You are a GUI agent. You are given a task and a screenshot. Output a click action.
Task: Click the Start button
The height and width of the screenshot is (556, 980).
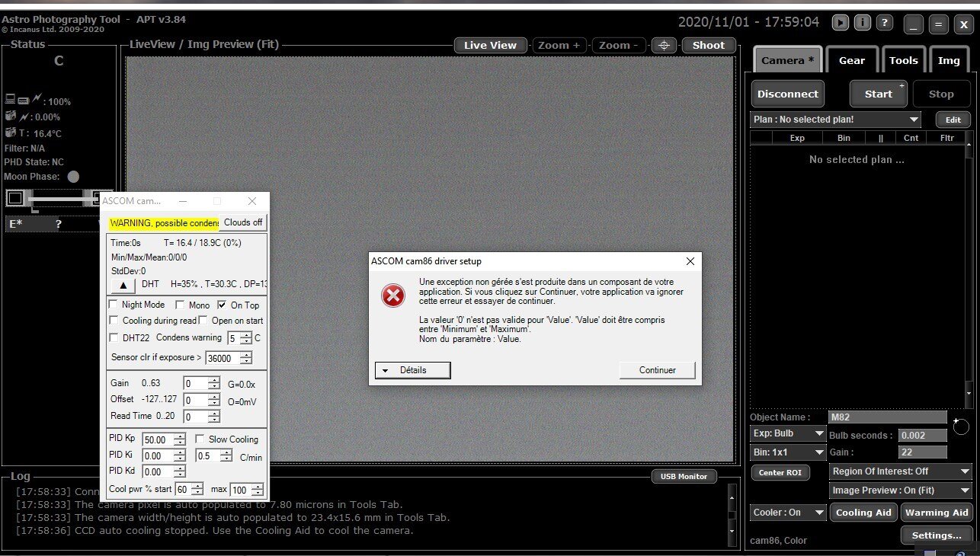click(x=879, y=94)
